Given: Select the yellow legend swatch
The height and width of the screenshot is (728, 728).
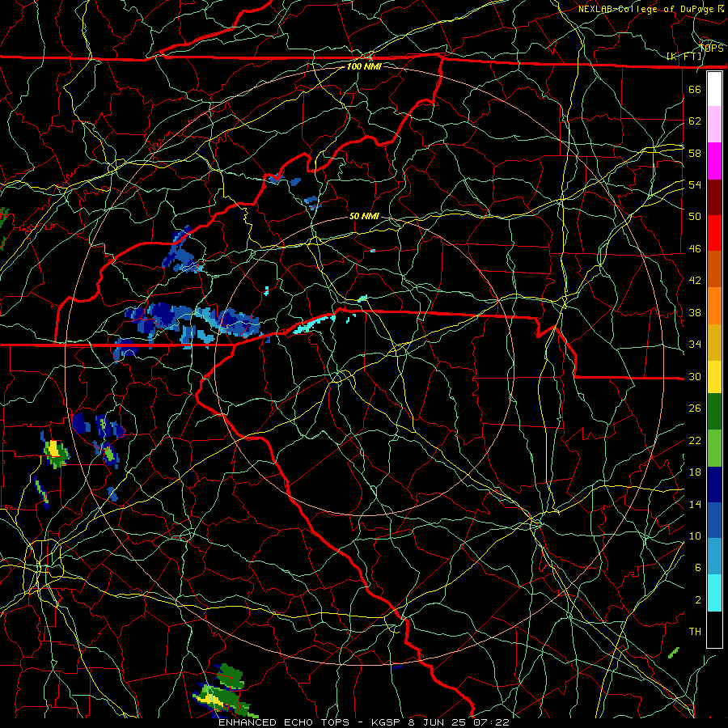Looking at the screenshot, I should click(x=714, y=376).
